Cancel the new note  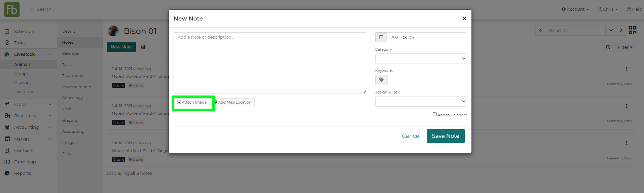(x=411, y=136)
